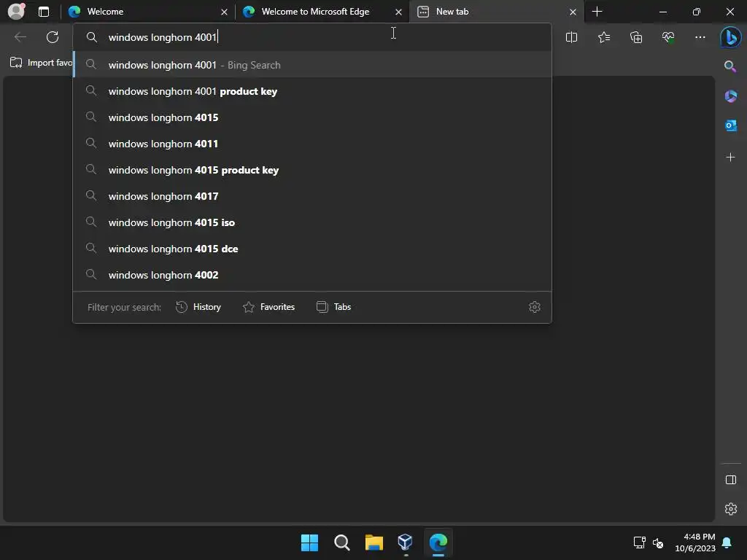Click Import favorites on bookmarks bar

(41, 63)
